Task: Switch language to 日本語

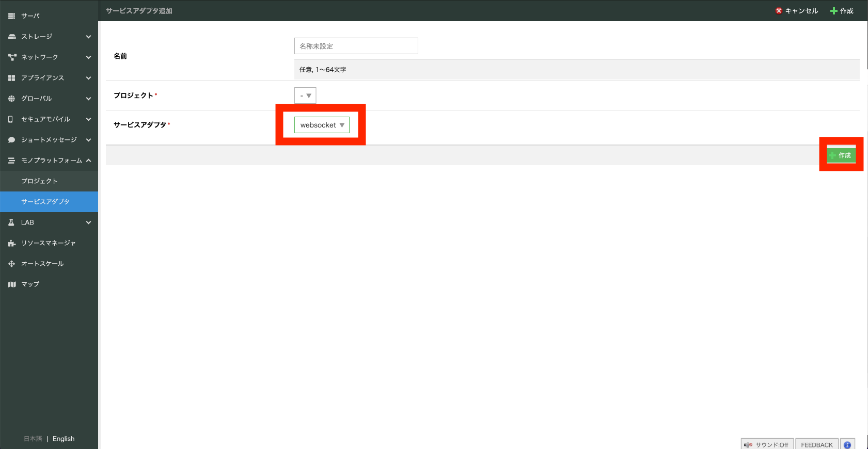Action: (33, 439)
